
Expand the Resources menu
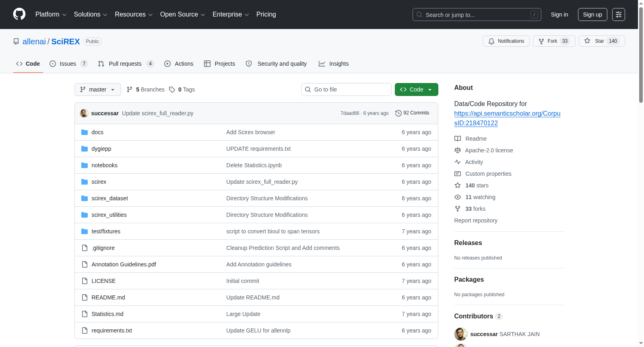(x=134, y=15)
